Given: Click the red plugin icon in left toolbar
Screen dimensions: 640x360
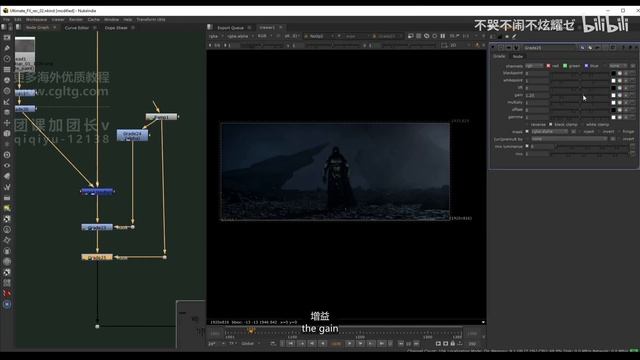Looking at the screenshot, I should click(7, 293).
